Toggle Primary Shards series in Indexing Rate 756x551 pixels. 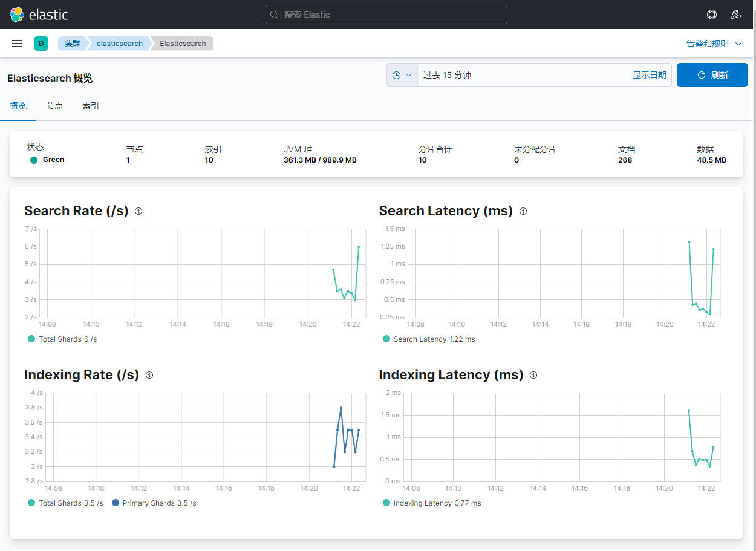coord(158,503)
